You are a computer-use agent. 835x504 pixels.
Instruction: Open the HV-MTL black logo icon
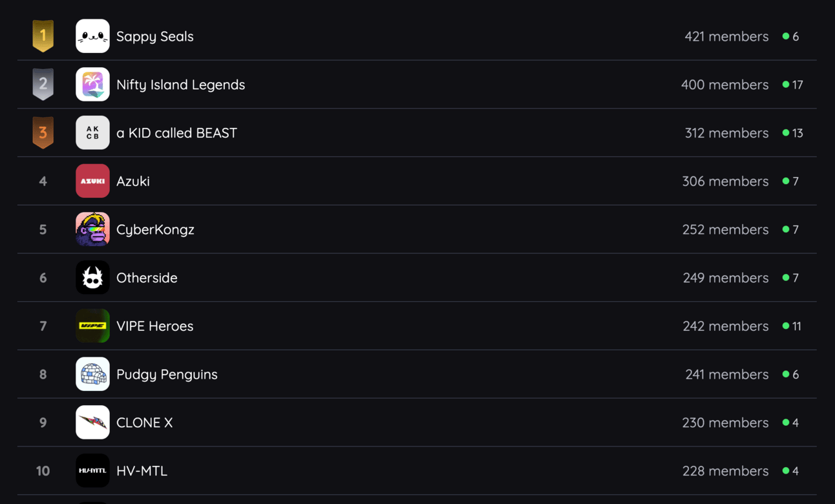92,470
